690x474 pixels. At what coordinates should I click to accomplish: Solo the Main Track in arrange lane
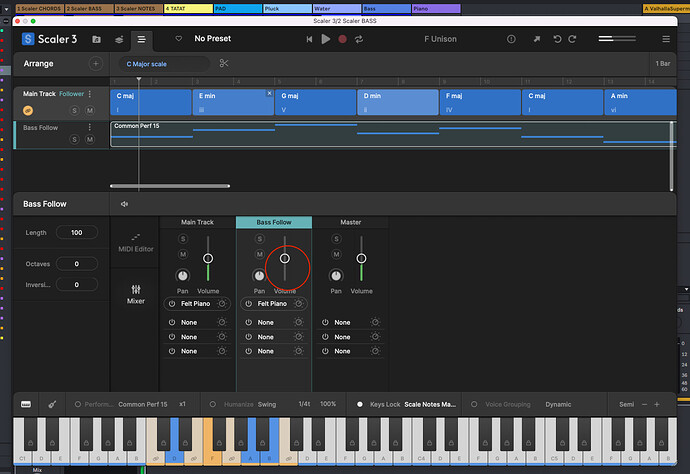pos(74,110)
